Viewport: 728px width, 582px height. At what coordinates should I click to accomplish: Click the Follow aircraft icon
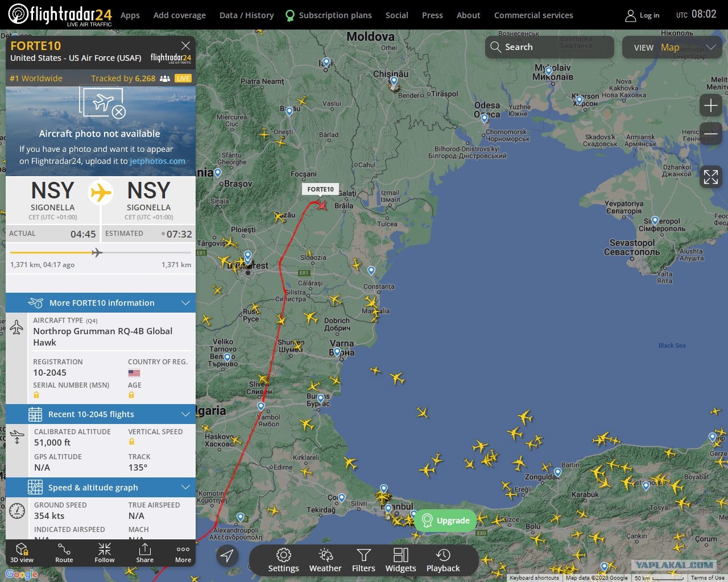coord(105,553)
